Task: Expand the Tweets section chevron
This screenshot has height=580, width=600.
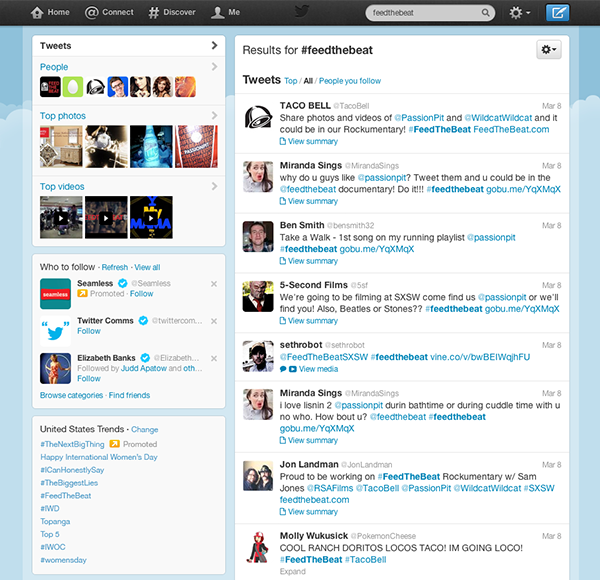Action: click(x=214, y=46)
